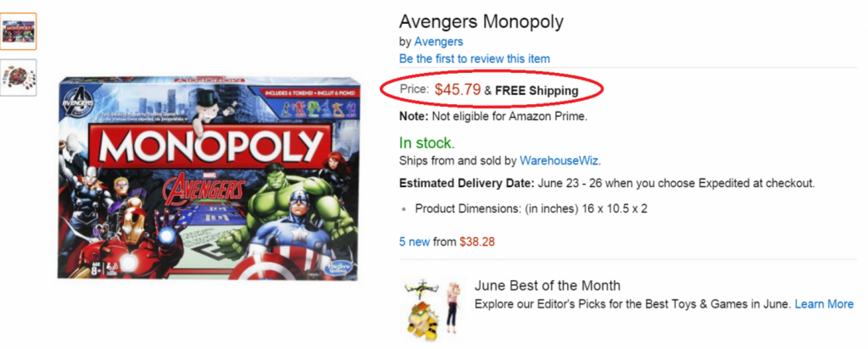
Task: Select the first Monopoly box thumbnail
Action: click(x=19, y=32)
